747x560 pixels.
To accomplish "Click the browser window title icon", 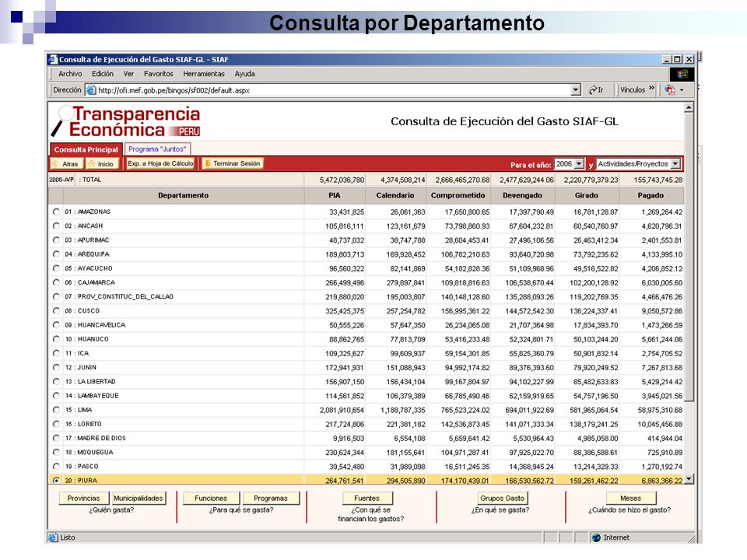I will click(53, 60).
